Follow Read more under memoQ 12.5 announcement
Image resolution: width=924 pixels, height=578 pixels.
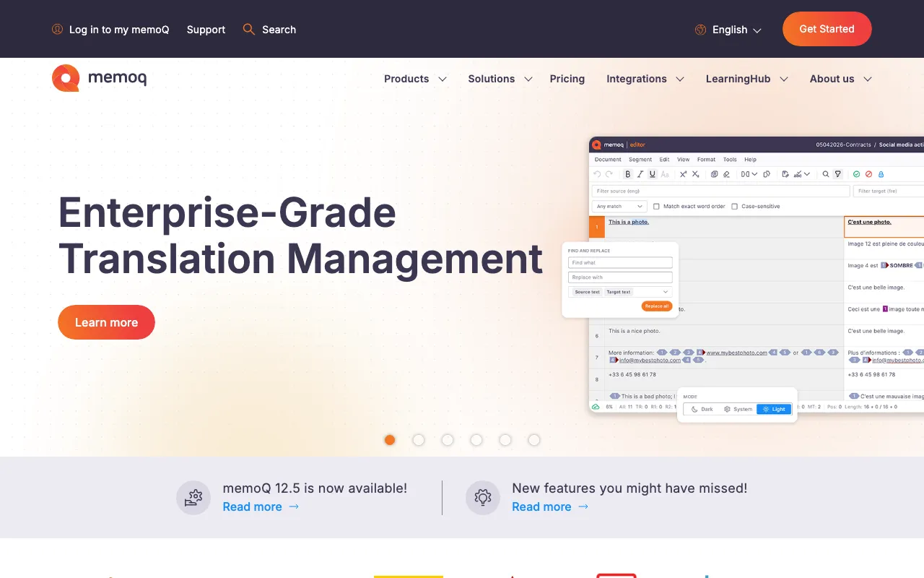click(x=261, y=506)
